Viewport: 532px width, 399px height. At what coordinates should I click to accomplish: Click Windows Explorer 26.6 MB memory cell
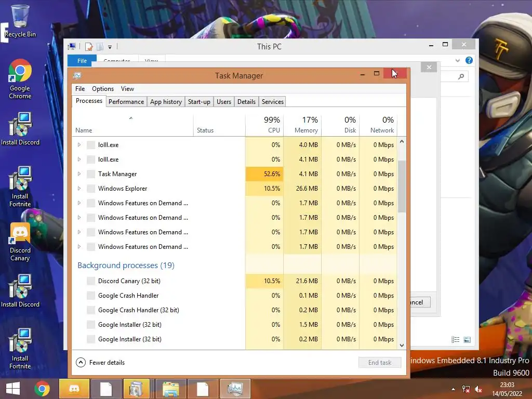point(303,189)
